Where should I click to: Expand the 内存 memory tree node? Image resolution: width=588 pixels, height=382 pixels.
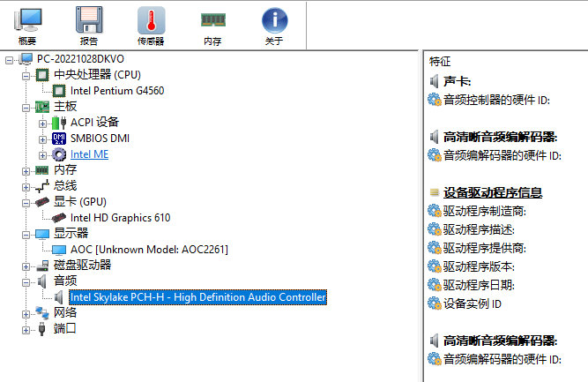click(x=26, y=171)
